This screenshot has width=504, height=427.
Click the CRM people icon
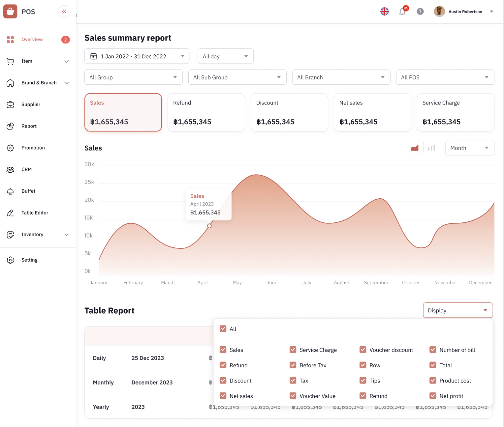[10, 170]
